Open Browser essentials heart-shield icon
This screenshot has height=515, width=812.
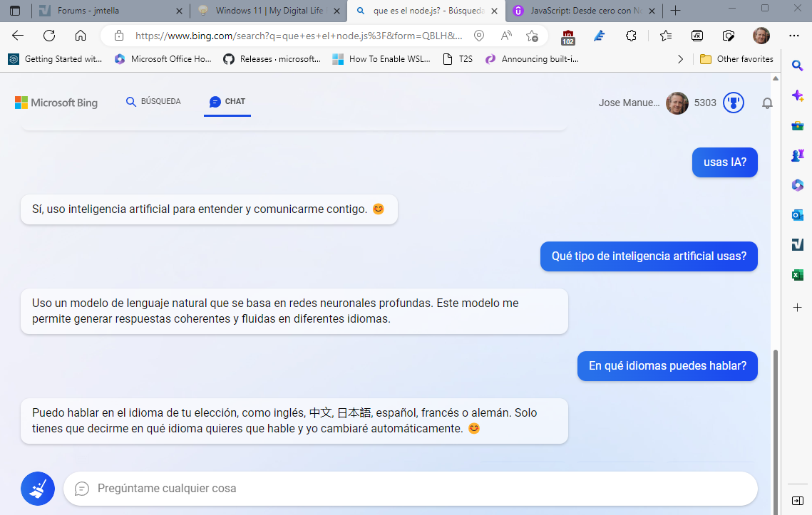click(728, 36)
